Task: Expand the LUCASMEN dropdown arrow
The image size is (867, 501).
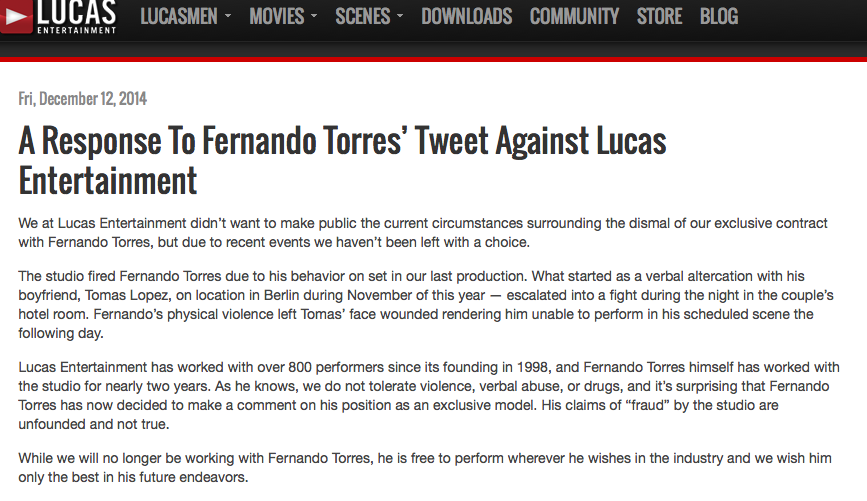Action: pyautogui.click(x=228, y=16)
